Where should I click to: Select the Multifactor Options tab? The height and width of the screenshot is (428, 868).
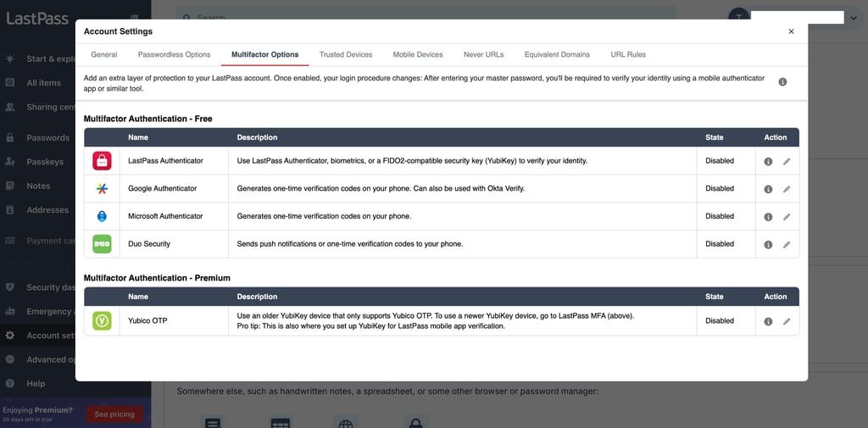[265, 55]
